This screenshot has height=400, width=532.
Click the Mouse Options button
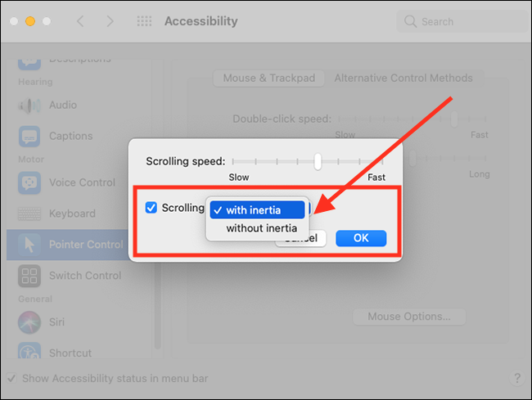pyautogui.click(x=409, y=317)
